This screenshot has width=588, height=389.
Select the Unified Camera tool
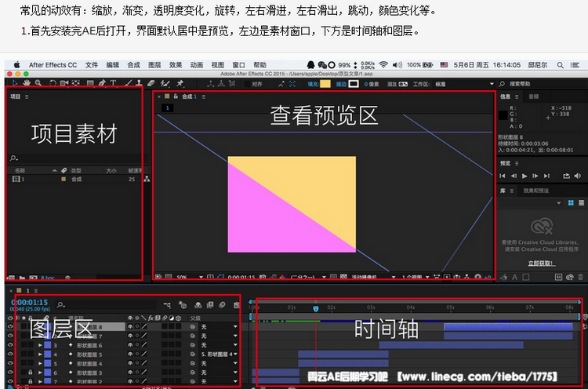pyautogui.click(x=64, y=83)
